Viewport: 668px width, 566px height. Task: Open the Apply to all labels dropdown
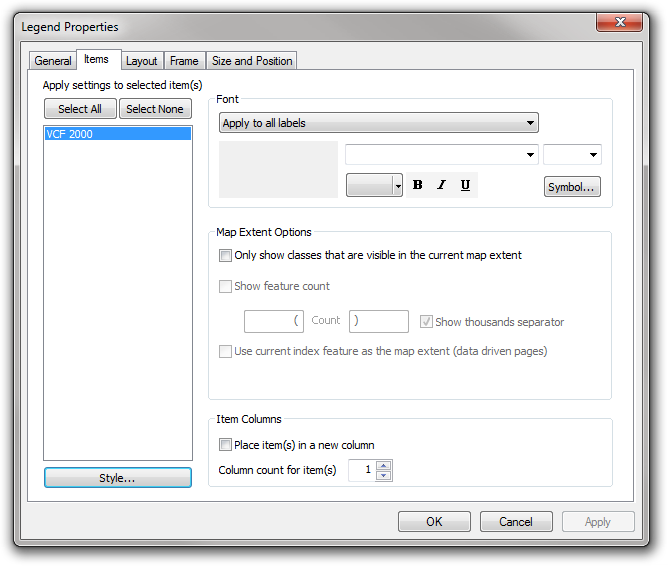378,123
